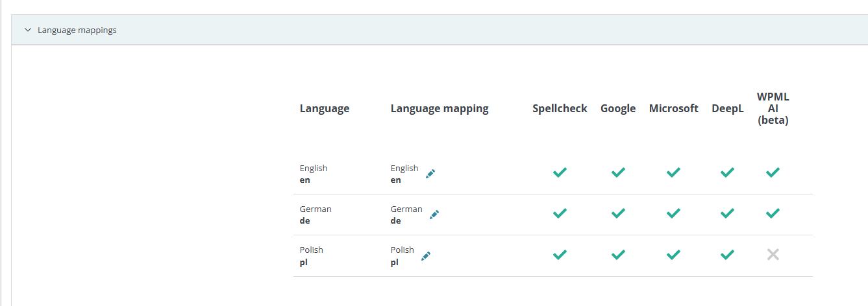Screen dimensions: 868x306
Task: Click the Language mapping column header
Action: tap(439, 108)
